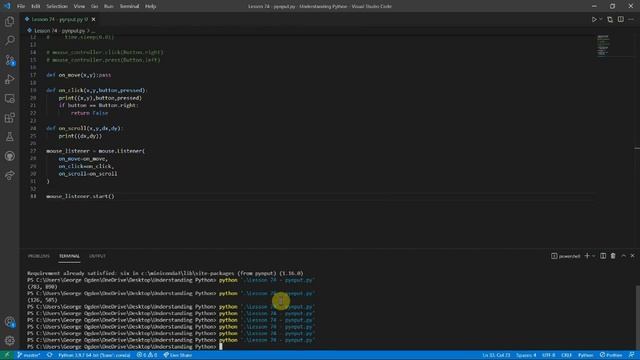Image resolution: width=640 pixels, height=360 pixels.
Task: Close the bottom panel
Action: (x=633, y=256)
